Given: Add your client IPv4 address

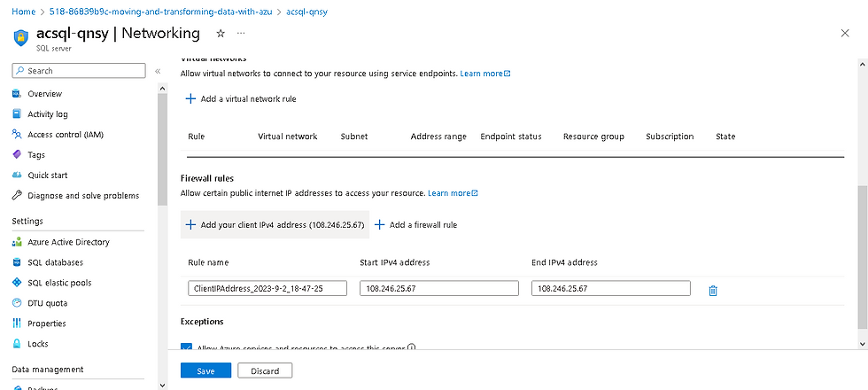Looking at the screenshot, I should point(275,225).
